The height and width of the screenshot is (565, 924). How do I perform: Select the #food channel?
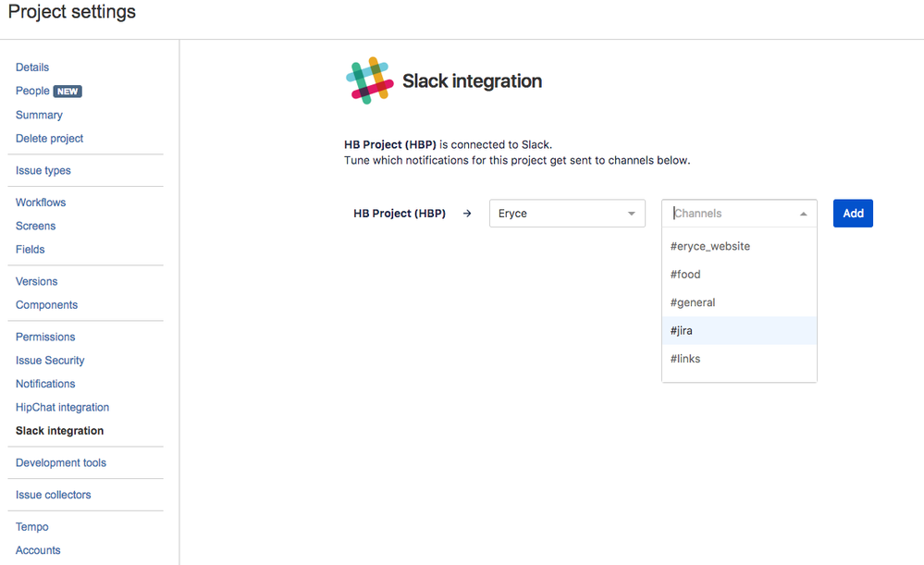pyautogui.click(x=739, y=275)
